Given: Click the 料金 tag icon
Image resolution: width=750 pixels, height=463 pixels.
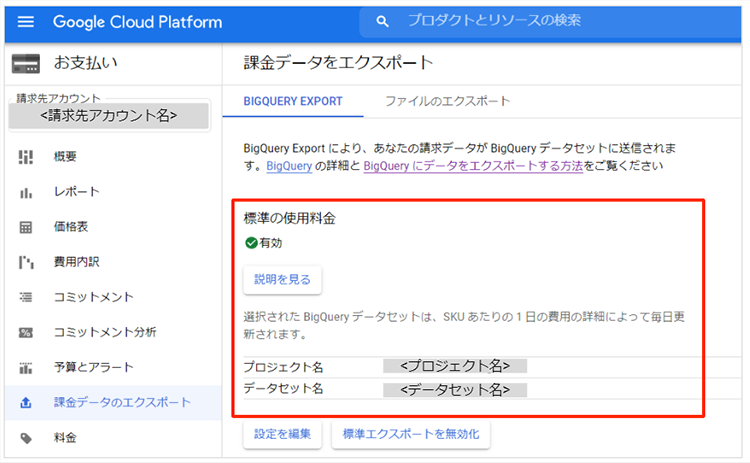Looking at the screenshot, I should click(26, 438).
